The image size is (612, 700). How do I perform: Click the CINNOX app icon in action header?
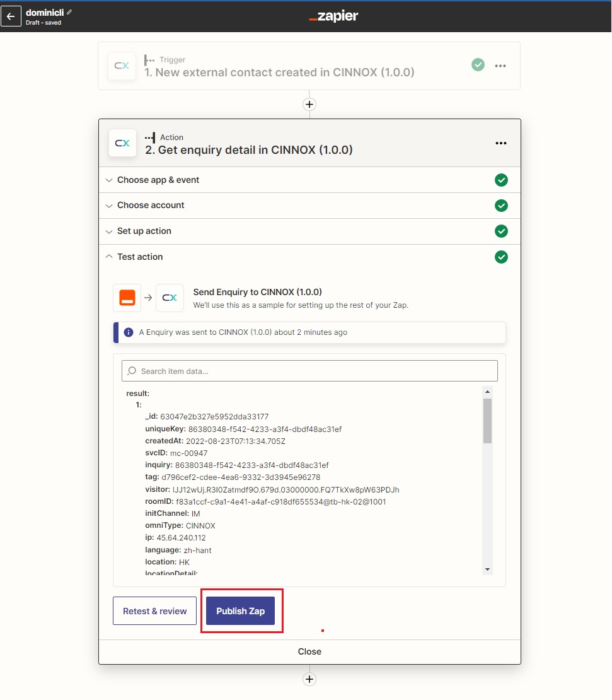click(122, 143)
